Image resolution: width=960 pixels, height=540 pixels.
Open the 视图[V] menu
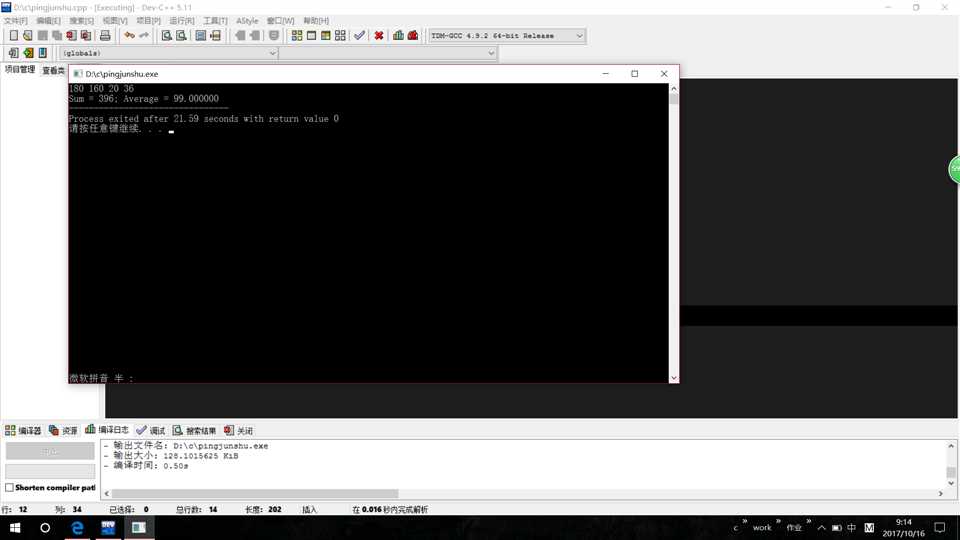coord(115,21)
